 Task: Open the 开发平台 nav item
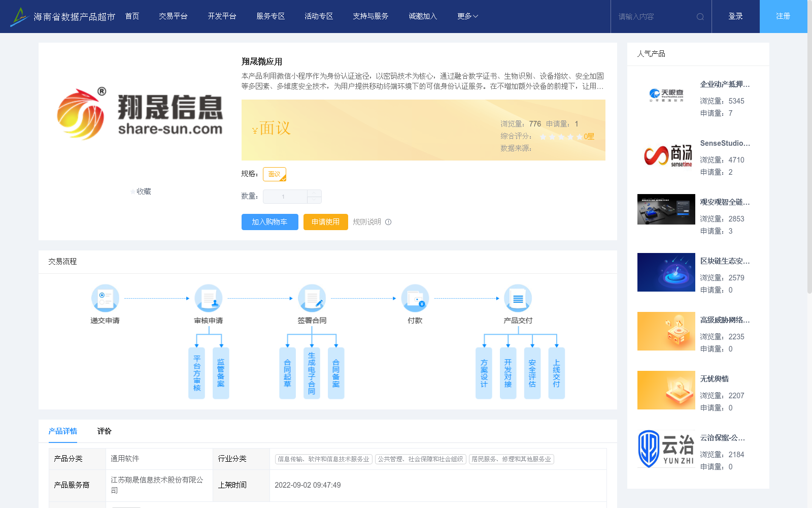click(x=222, y=16)
